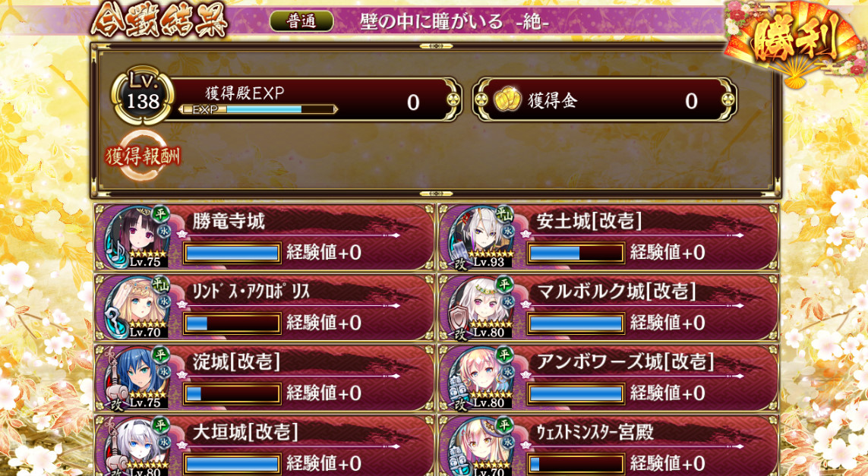Screen dimensions: 868x476
Task: Click the 平山 terrain badge on 安土城[改壱]
Action: click(505, 213)
